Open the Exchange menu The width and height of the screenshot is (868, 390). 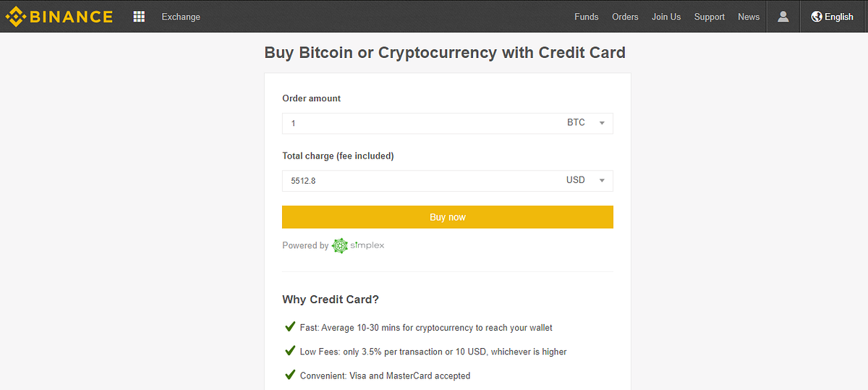(x=181, y=17)
